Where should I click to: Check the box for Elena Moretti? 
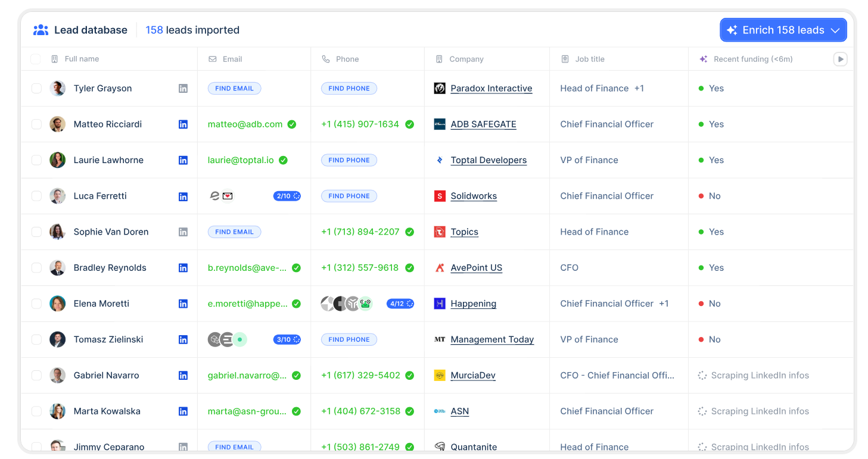[36, 304]
